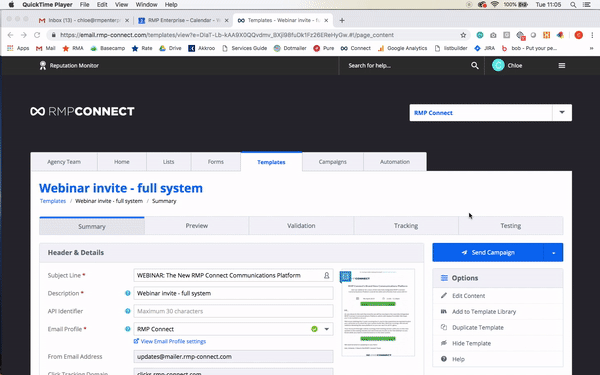
Task: Click the browser forward arrow
Action: [24, 35]
